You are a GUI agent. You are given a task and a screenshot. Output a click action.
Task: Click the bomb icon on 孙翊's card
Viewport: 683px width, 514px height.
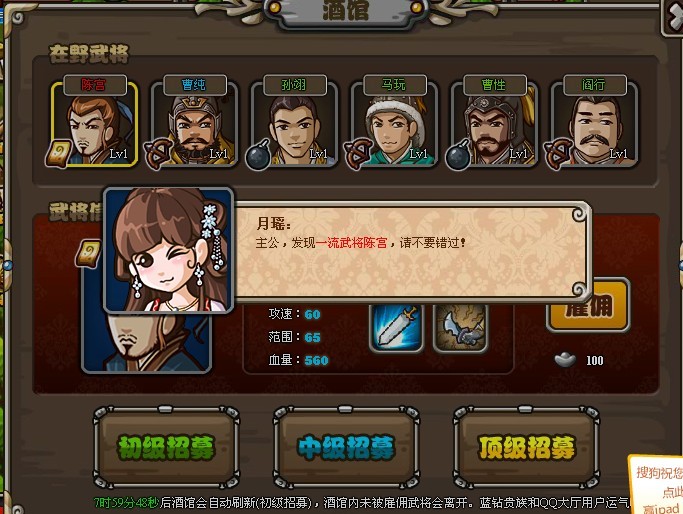pos(258,155)
